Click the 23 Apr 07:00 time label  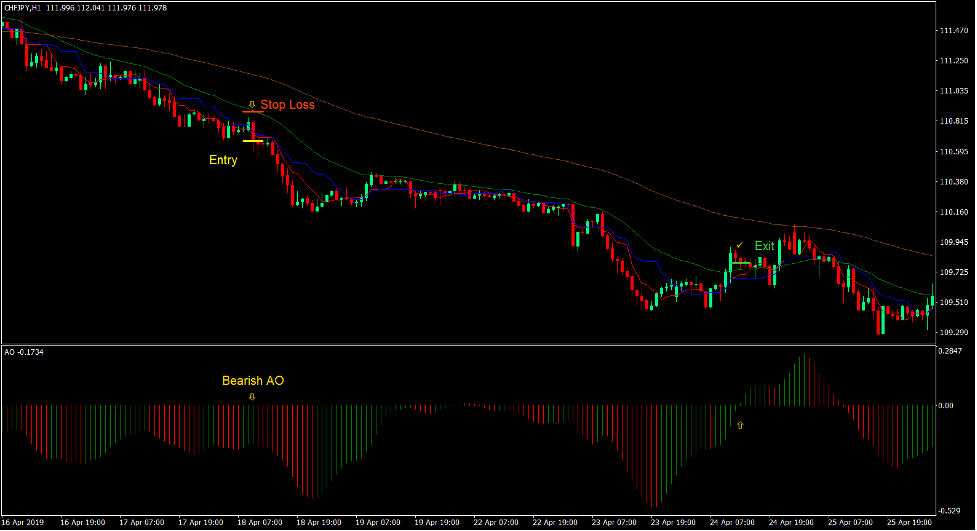click(614, 522)
